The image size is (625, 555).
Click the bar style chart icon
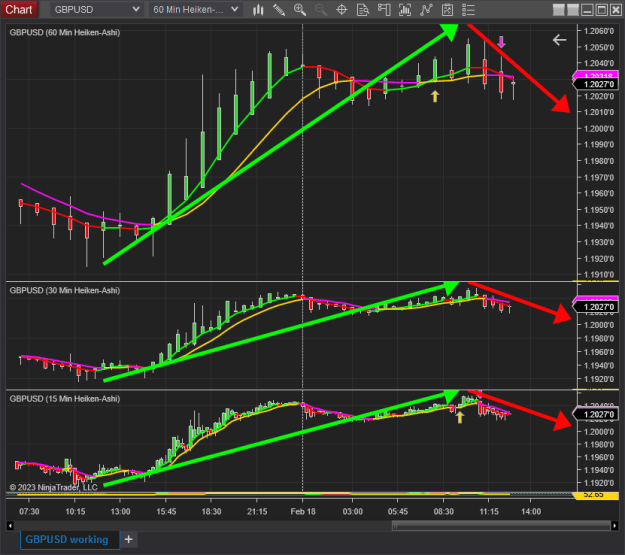(258, 10)
